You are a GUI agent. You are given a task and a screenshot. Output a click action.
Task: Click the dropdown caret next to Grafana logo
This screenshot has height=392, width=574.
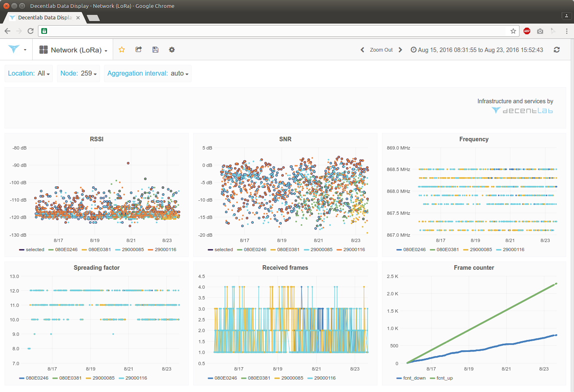point(25,50)
